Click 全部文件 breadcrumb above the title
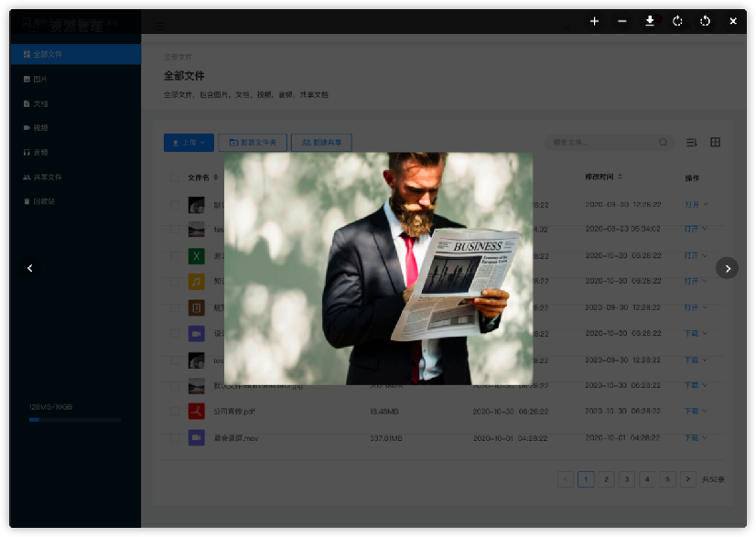 pos(178,57)
